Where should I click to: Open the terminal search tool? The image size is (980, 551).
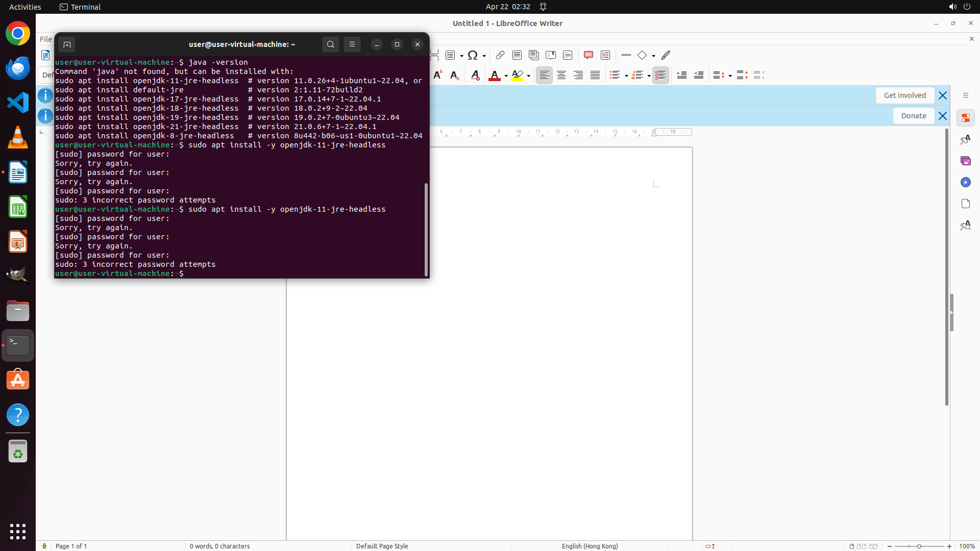pyautogui.click(x=330, y=44)
